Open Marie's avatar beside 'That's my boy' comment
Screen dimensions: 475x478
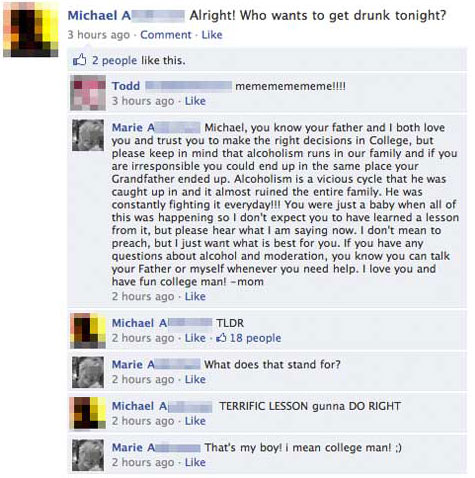[88, 455]
